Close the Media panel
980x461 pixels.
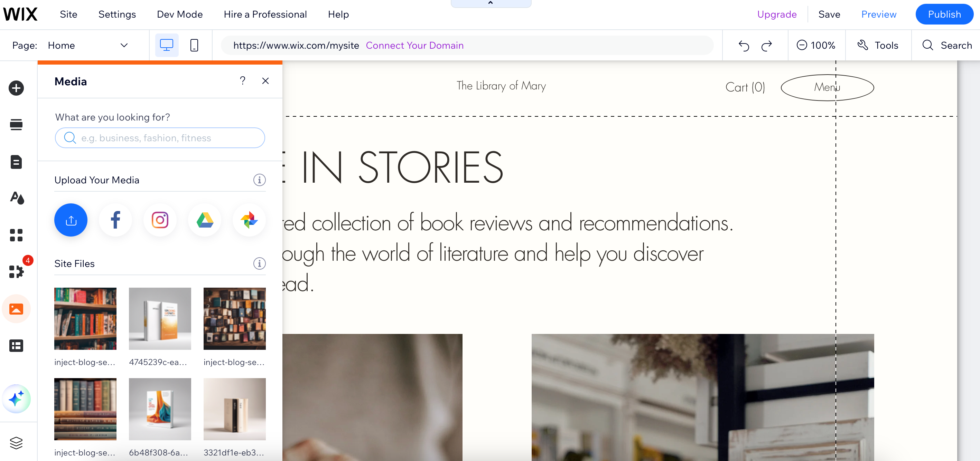point(265,80)
